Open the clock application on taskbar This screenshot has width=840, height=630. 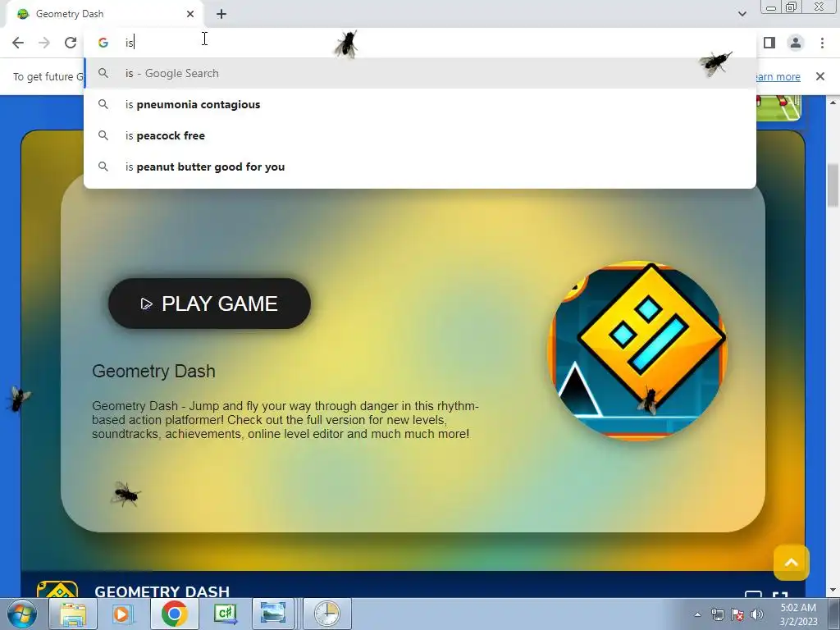coord(326,614)
